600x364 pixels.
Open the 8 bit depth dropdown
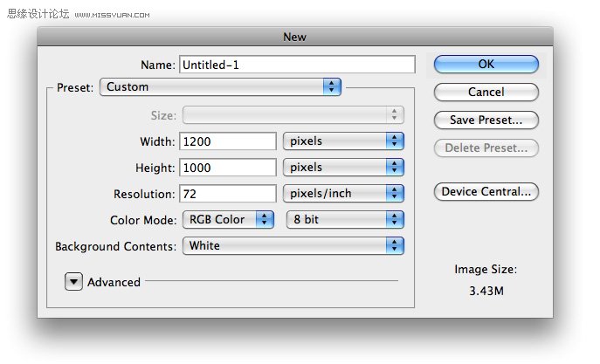click(345, 220)
